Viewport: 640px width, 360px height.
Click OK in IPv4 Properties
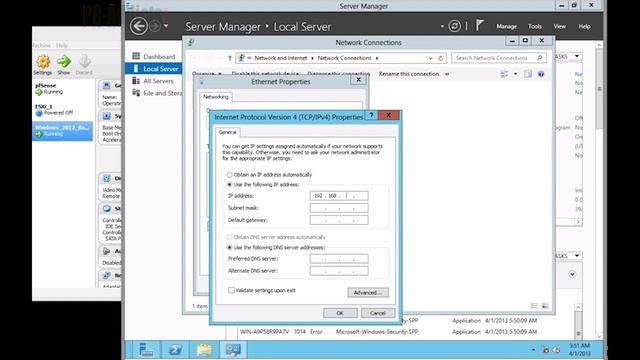tap(340, 313)
